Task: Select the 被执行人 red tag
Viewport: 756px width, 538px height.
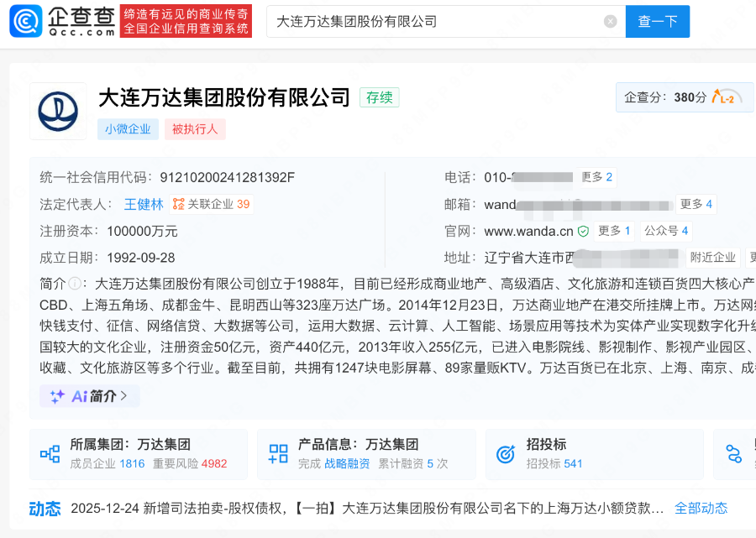Action: coord(195,129)
